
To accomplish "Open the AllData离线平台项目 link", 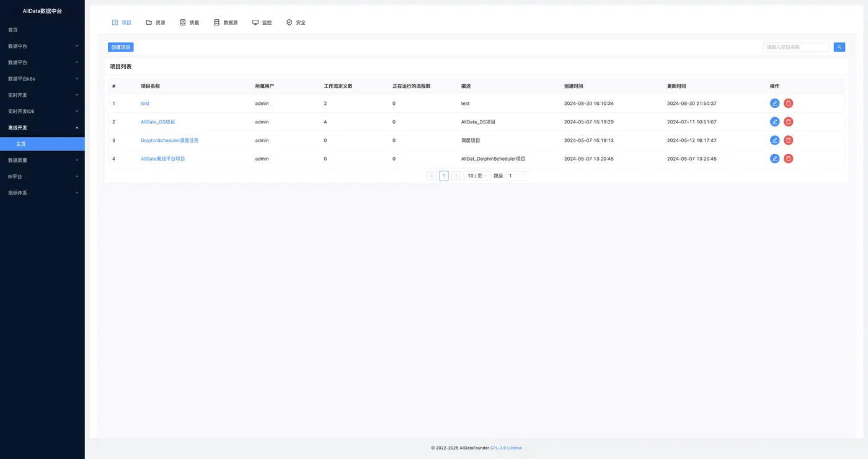I will tap(163, 159).
